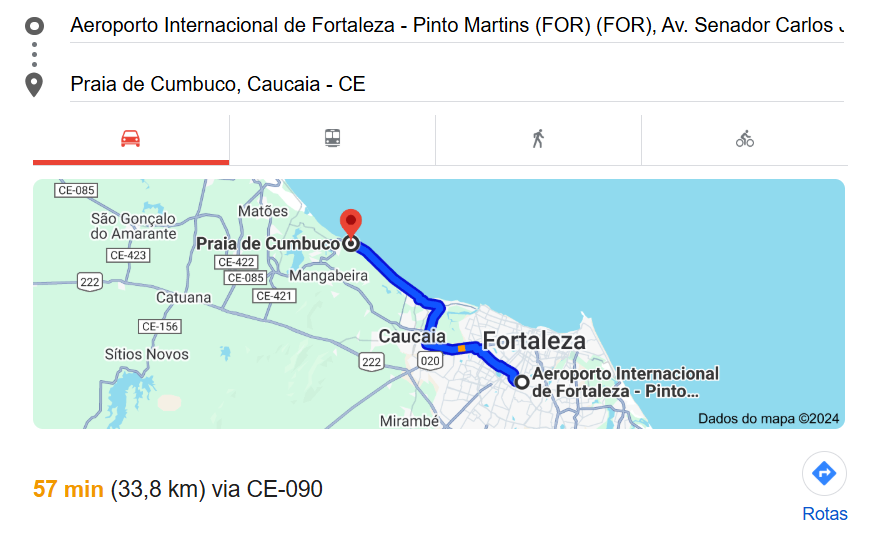Click the destination pin icon beside Cumbuco field
This screenshot has height=538, width=890.
coord(34,85)
